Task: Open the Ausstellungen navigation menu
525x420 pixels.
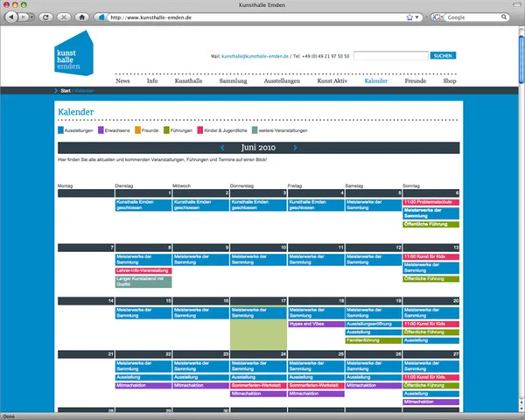Action: (283, 80)
